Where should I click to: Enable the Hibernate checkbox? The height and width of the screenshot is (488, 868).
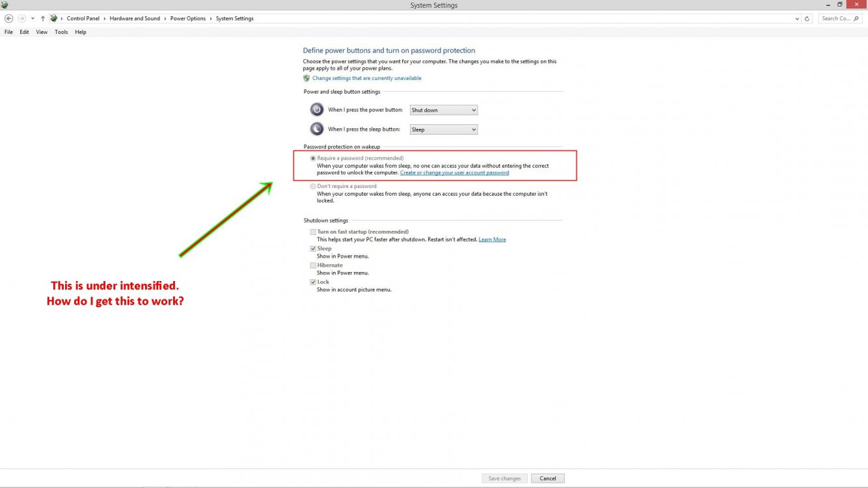coord(313,265)
